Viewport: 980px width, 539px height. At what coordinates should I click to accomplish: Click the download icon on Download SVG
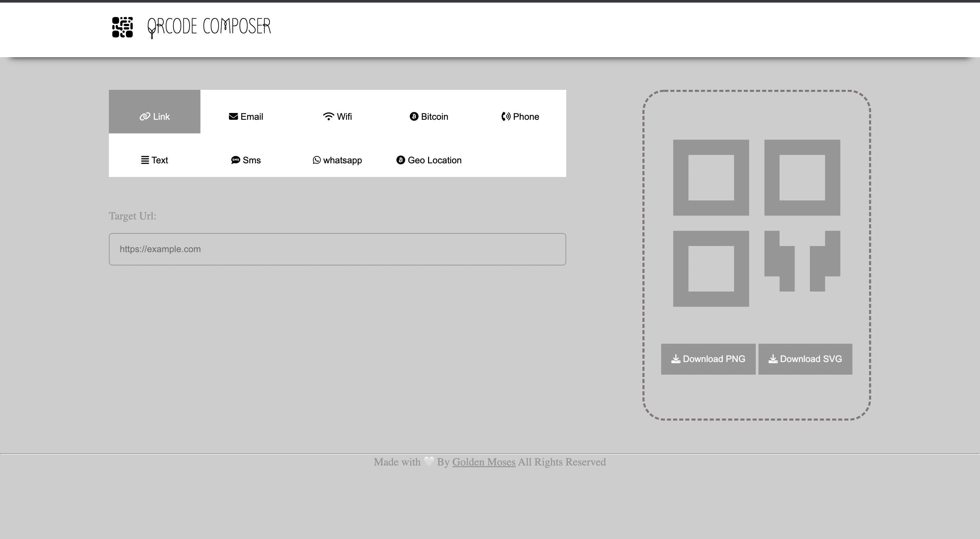(773, 359)
